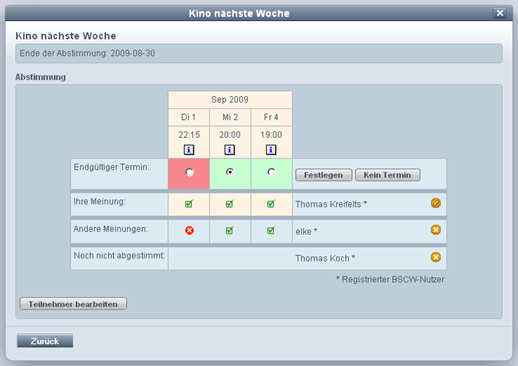Edit Thomas Kreifelts vote with pencil icon

point(436,203)
